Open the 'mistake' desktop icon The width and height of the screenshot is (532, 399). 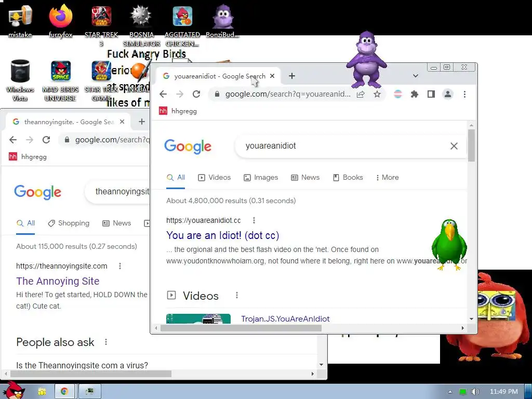(20, 20)
